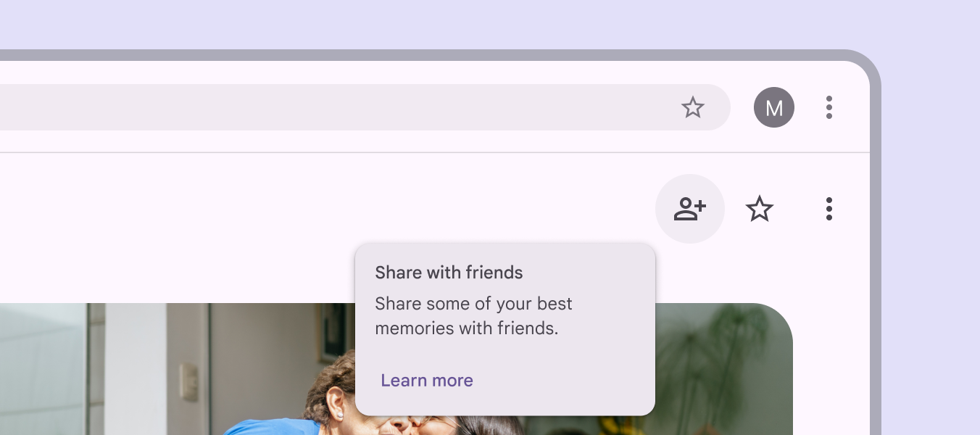Open the profile avatar labeled M
The height and width of the screenshot is (435, 980).
pyautogui.click(x=774, y=107)
